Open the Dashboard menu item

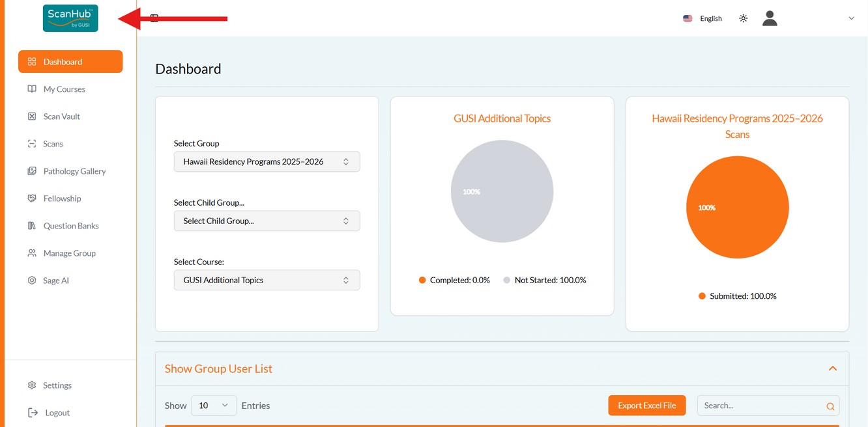[x=70, y=62]
